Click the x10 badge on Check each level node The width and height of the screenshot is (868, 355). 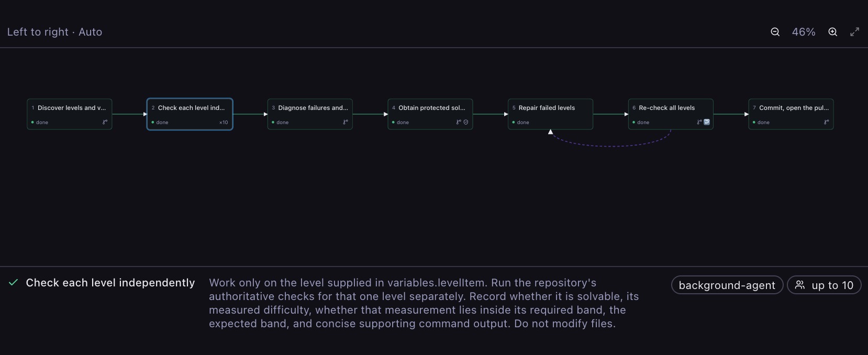point(224,123)
